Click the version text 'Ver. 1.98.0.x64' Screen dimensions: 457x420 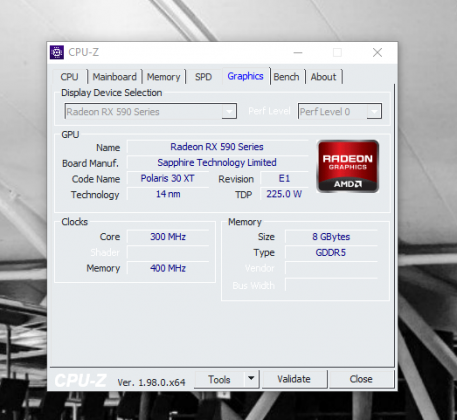(151, 382)
